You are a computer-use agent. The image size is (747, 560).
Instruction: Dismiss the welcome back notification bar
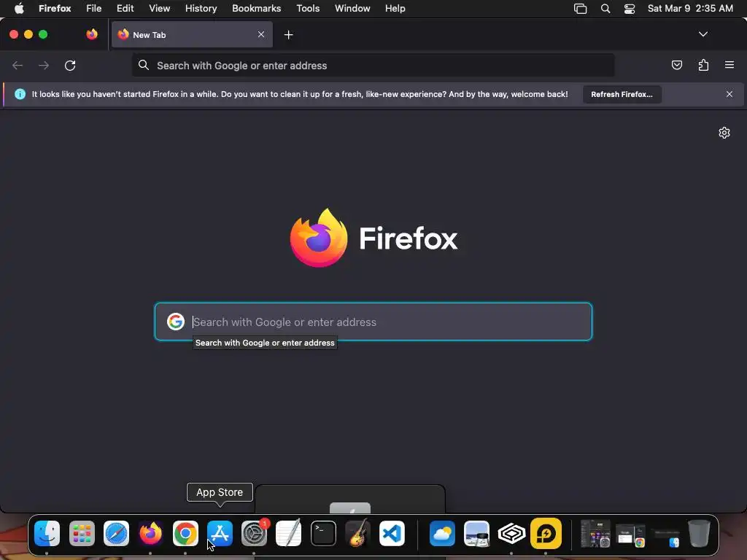tap(729, 94)
